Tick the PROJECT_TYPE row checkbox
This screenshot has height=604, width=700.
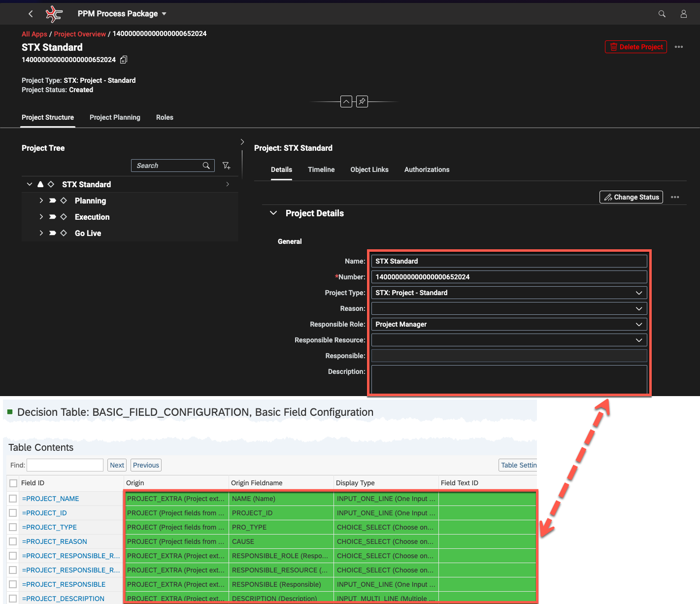pos(13,527)
